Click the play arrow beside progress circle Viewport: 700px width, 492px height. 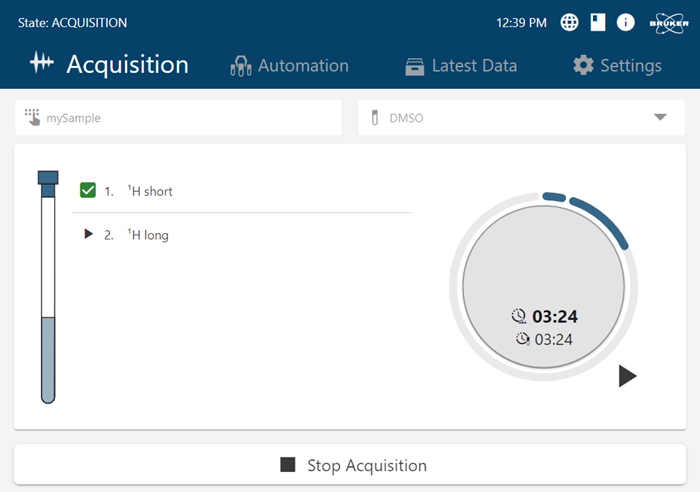click(627, 376)
